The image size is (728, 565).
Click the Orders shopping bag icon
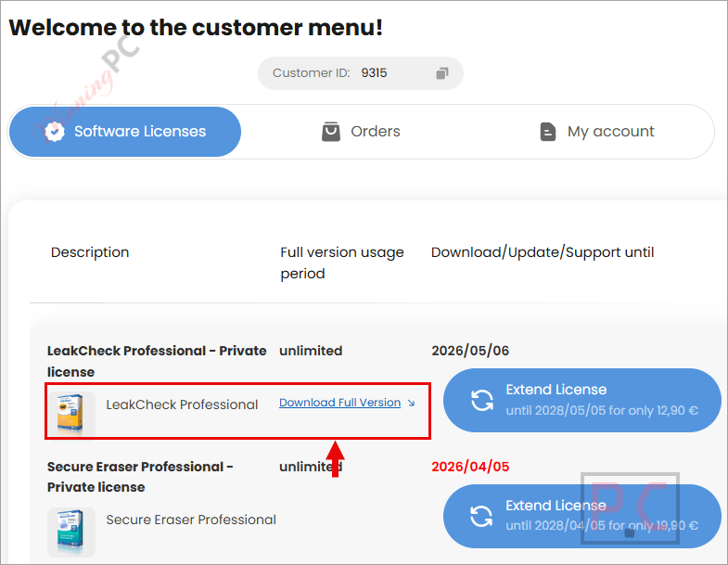pyautogui.click(x=331, y=132)
